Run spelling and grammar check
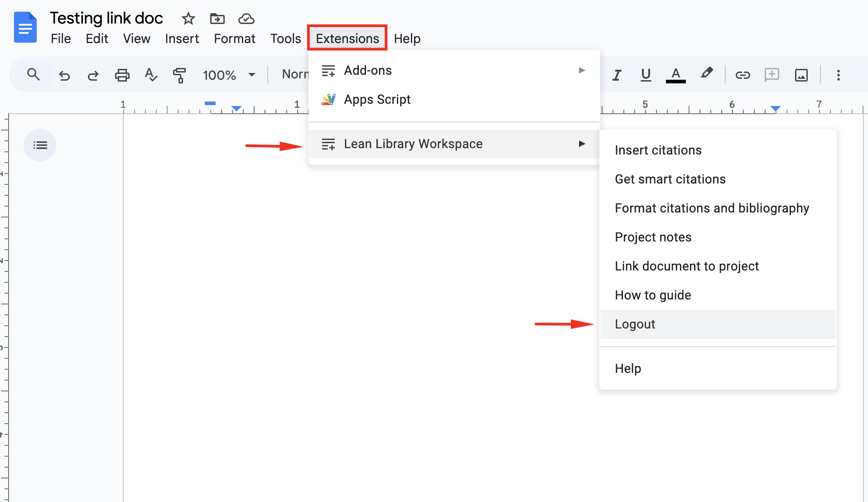The image size is (868, 502). coord(150,75)
